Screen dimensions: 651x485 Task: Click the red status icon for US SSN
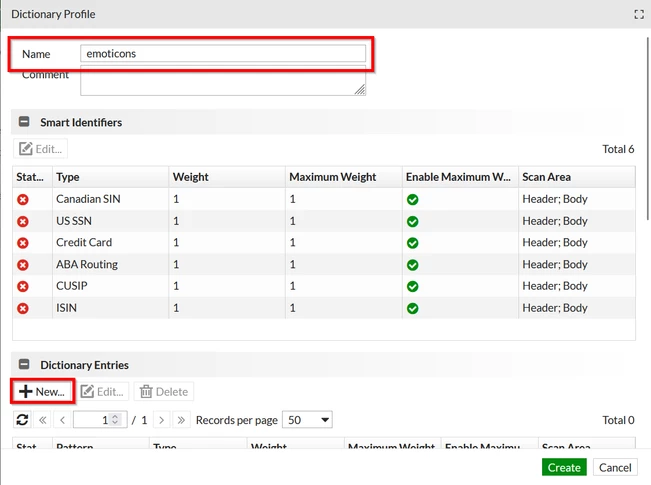click(x=23, y=221)
